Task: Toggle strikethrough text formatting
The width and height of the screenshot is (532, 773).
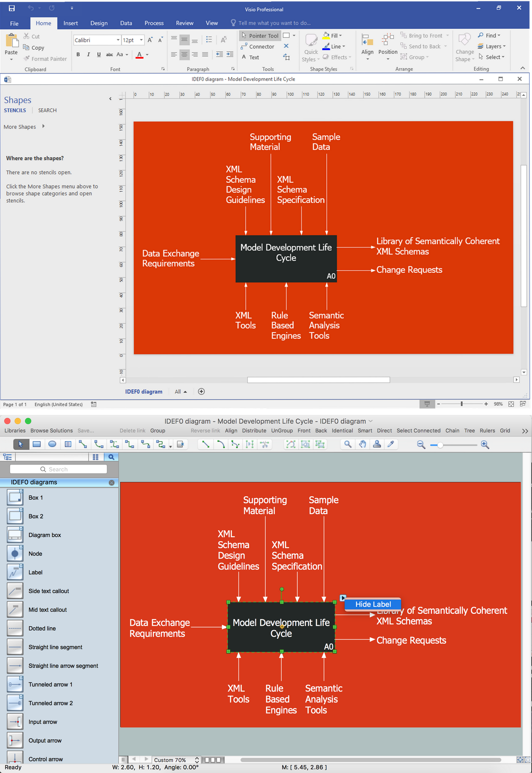Action: [109, 55]
